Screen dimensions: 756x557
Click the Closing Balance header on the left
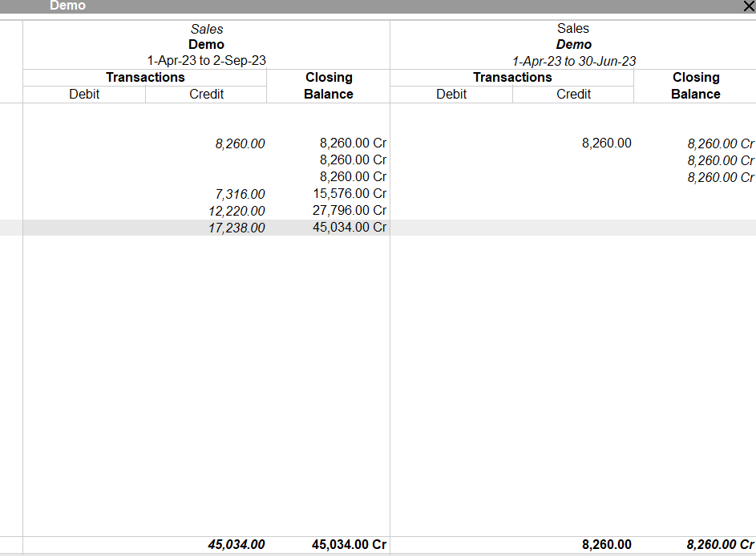tap(328, 86)
